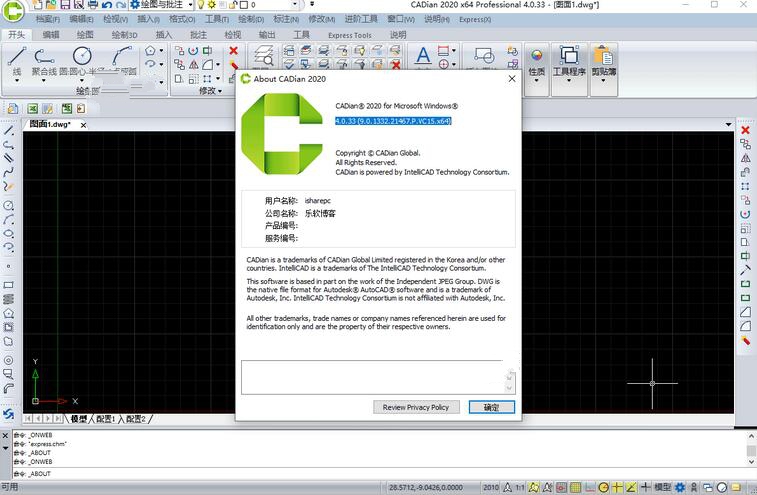This screenshot has width=757, height=495.
Task: Toggle the layer freeze sun icon
Action: pos(211,5)
